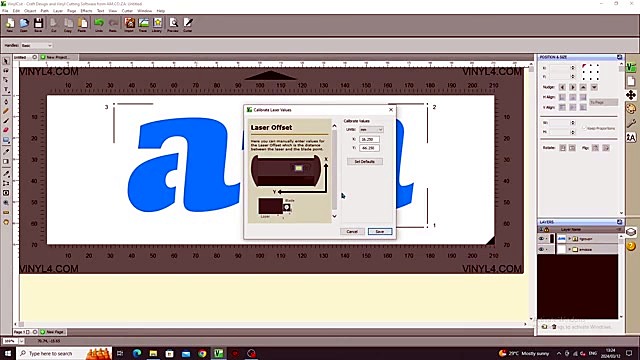Screen dimensions: 640x360
Task: Click the New document toolbar icon
Action: coord(10,24)
